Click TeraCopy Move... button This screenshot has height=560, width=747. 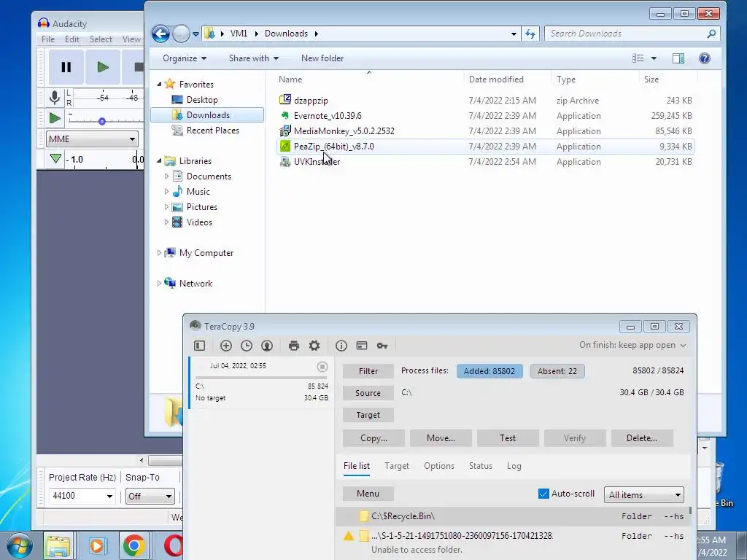click(441, 438)
